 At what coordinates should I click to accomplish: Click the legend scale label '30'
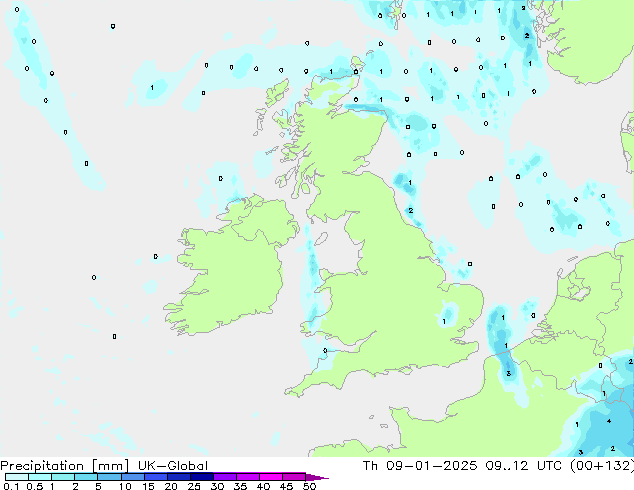point(217,486)
